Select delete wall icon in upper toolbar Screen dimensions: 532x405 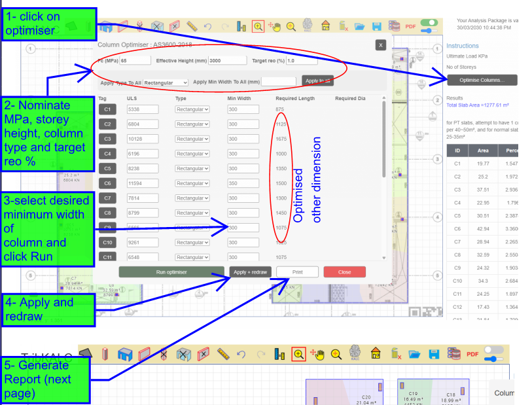tap(175, 26)
